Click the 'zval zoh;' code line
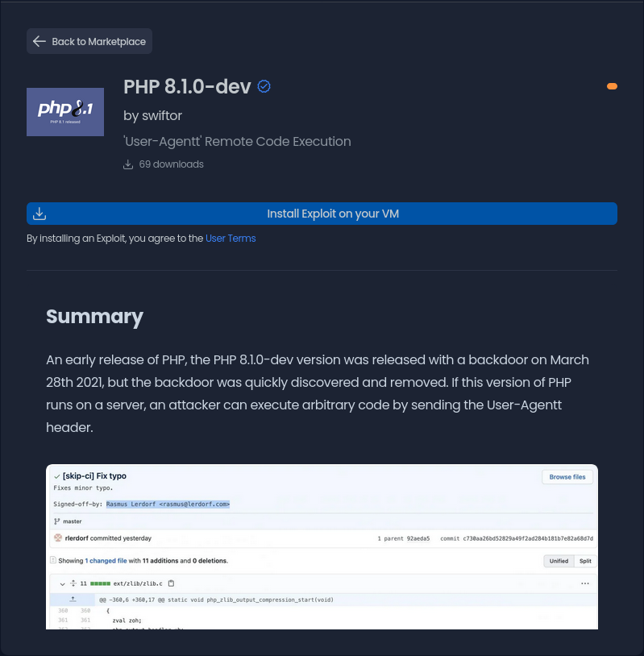The image size is (644, 656). pyautogui.click(x=127, y=621)
